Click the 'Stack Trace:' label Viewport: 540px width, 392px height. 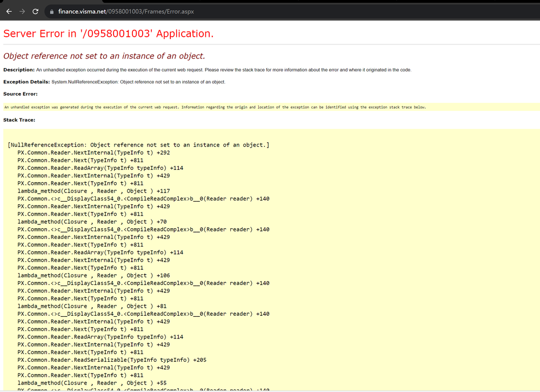coord(19,120)
